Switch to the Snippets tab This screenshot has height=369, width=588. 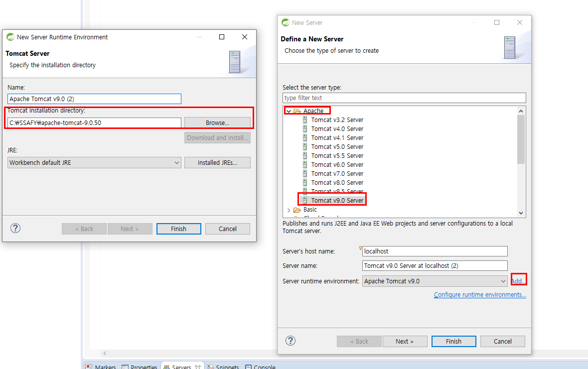[x=224, y=367]
